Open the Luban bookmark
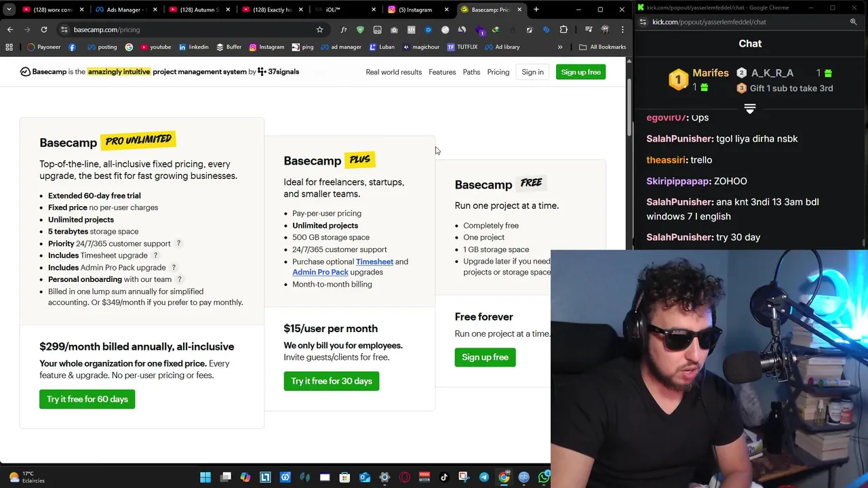Screen dimensions: 868x488 pos(382,47)
